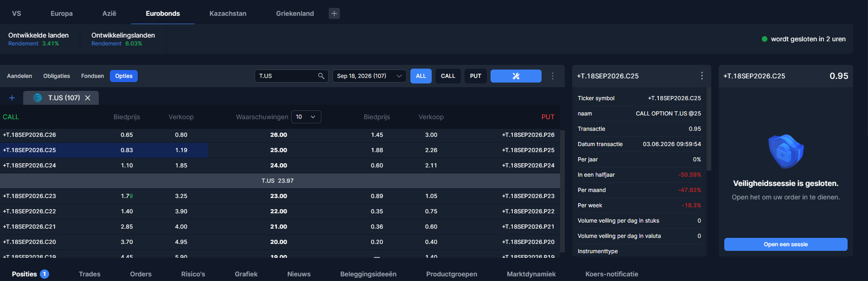
Task: Open the Koers-notificatie tab
Action: point(612,274)
